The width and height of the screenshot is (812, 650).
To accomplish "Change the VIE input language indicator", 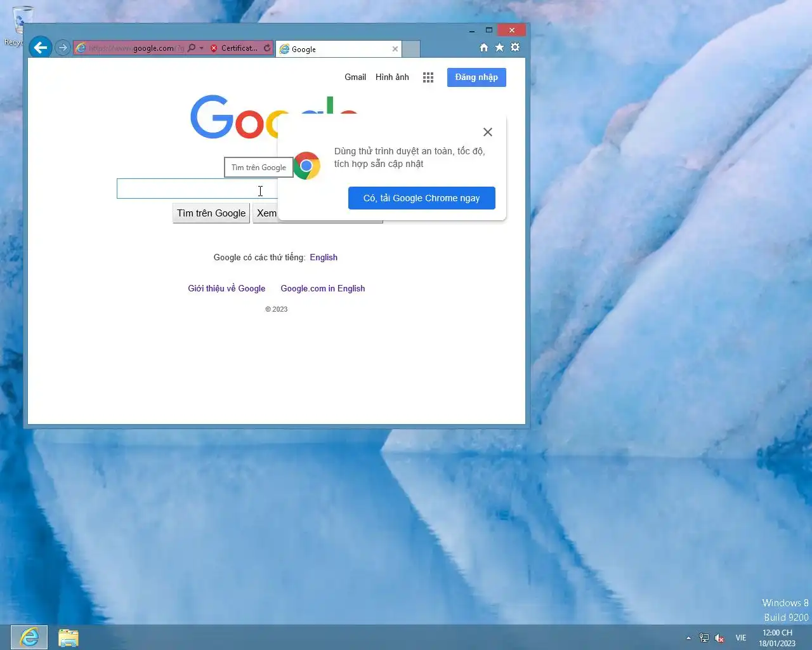I will pyautogui.click(x=741, y=638).
